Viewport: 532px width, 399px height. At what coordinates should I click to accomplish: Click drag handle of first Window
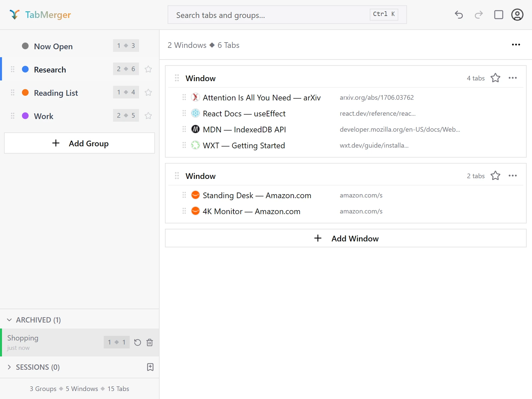[x=177, y=78]
